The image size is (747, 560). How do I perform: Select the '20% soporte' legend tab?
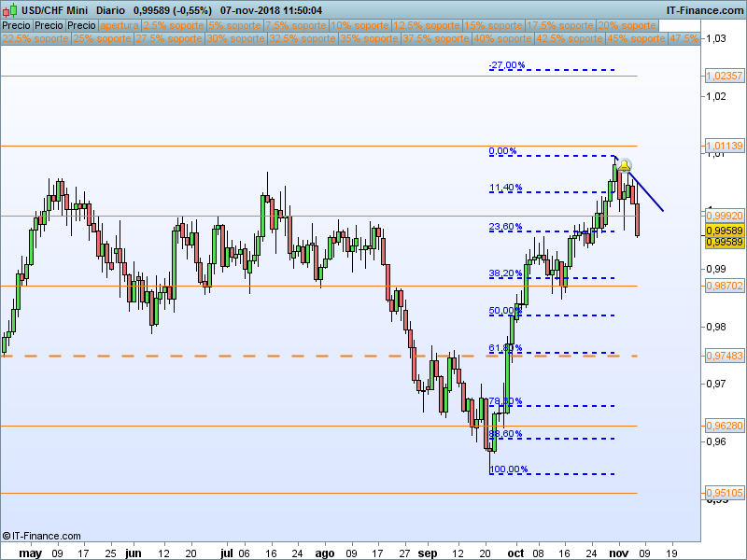627,26
